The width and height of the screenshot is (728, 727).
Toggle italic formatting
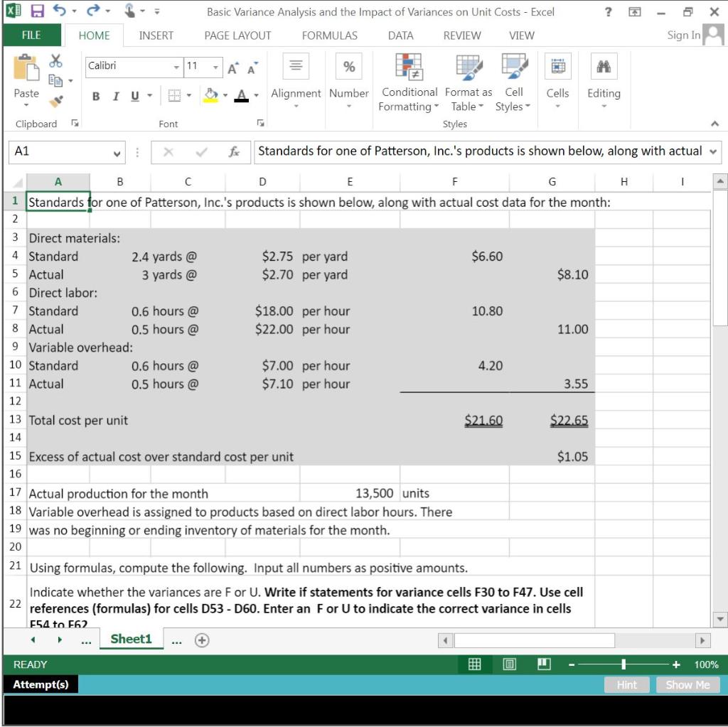click(114, 97)
